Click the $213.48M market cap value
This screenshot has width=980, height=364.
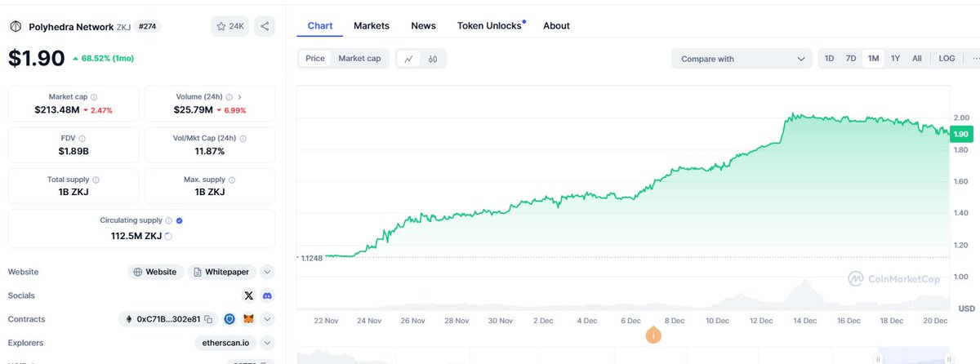(x=56, y=109)
